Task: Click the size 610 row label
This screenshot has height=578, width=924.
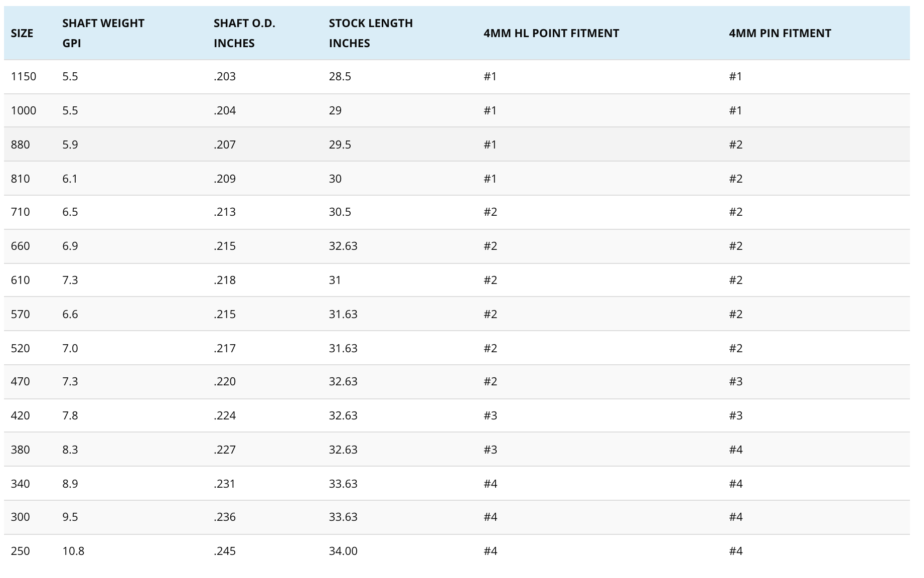Action: 21,280
